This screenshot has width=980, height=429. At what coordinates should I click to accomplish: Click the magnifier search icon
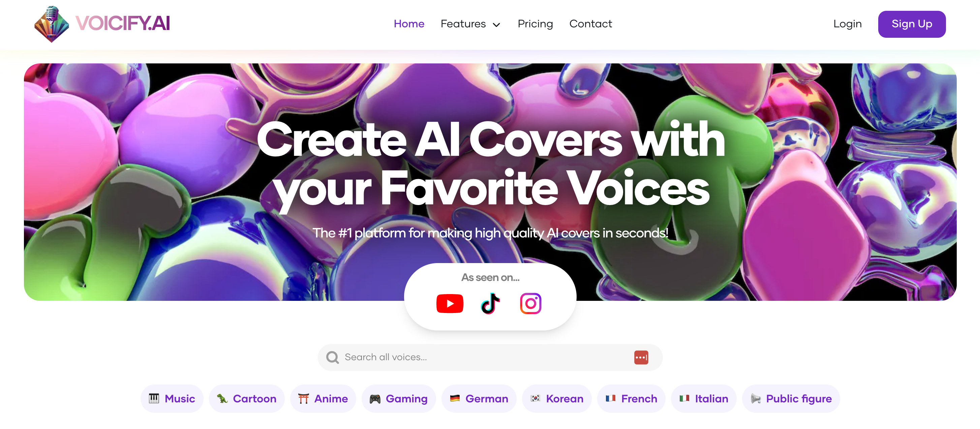(333, 357)
